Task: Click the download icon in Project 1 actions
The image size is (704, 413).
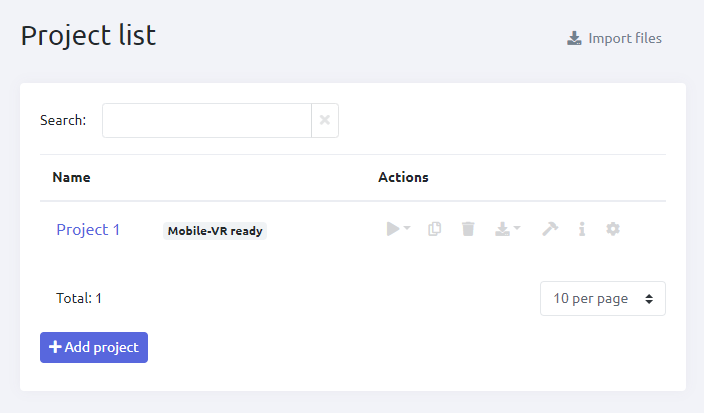Action: point(502,229)
